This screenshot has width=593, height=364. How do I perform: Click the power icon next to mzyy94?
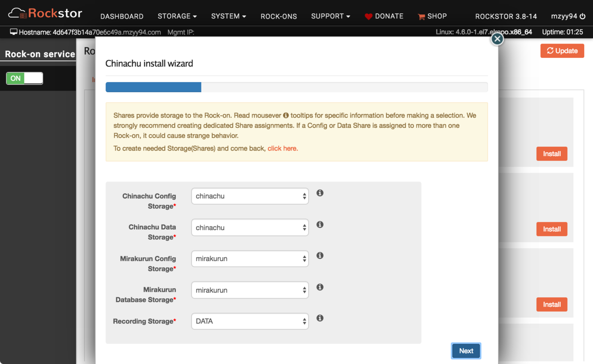(x=582, y=16)
